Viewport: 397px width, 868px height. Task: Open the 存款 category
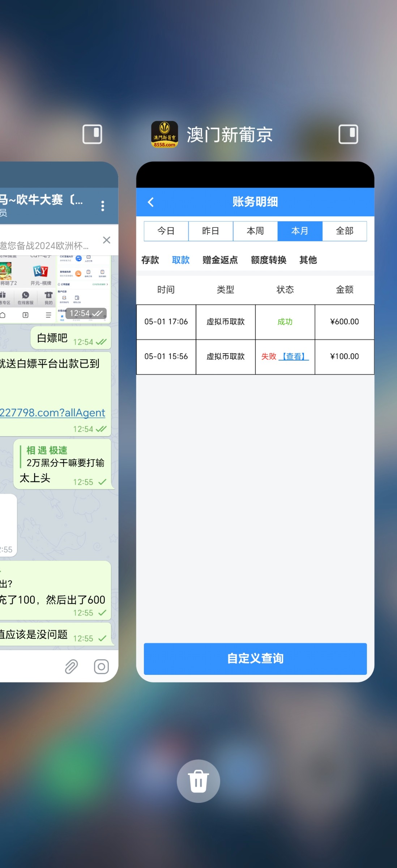click(150, 260)
